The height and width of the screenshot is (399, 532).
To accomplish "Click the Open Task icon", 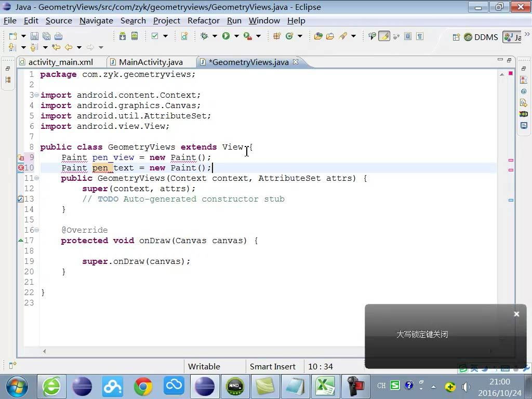I will pos(330,36).
